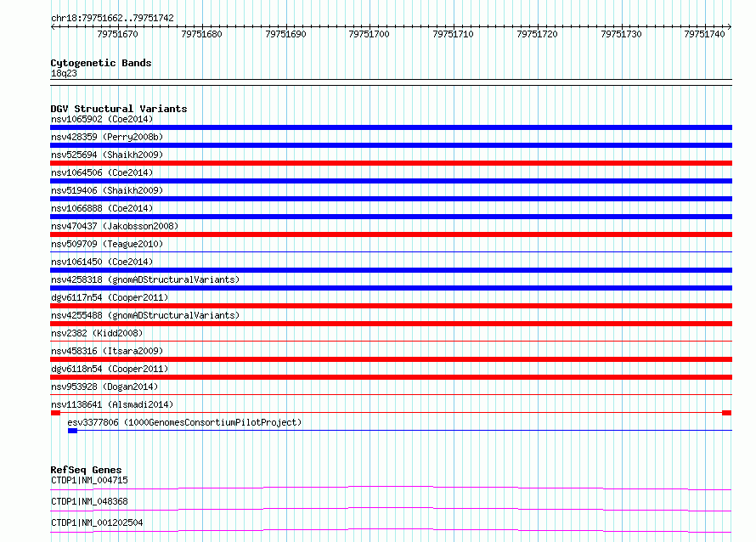Click the esv3377806 (1000GenomesConsortiumPilotProject) label
The height and width of the screenshot is (542, 756).
pos(184,422)
